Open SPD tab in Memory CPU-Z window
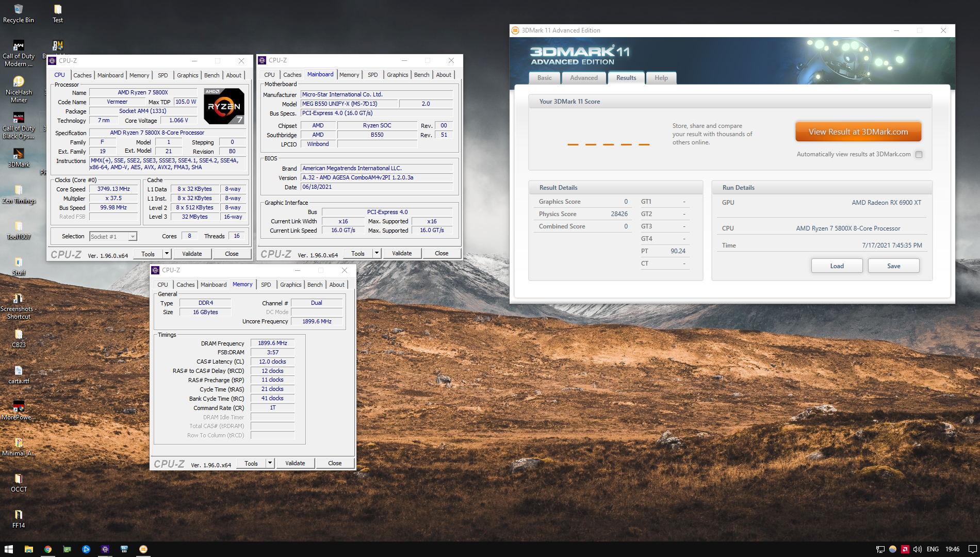This screenshot has width=980, height=557. [266, 285]
